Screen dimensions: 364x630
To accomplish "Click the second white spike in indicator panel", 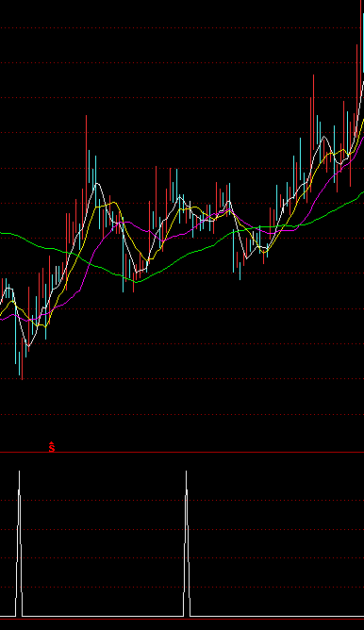I will point(187,543).
